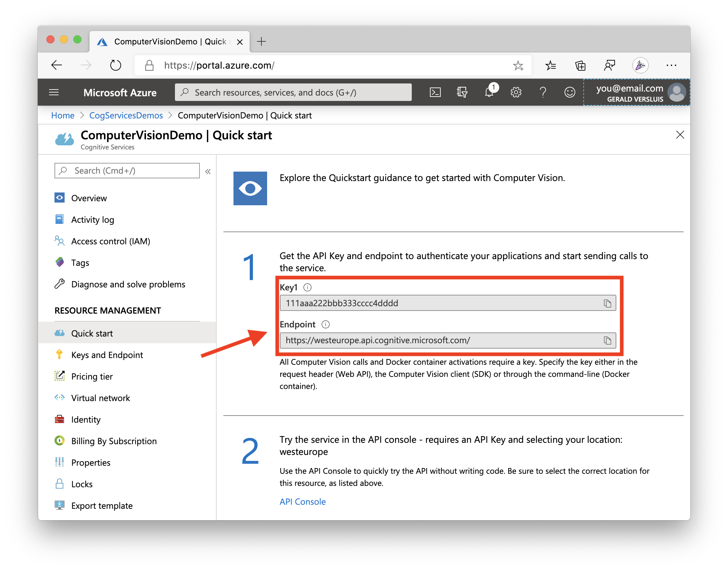Open the notifications bell
The width and height of the screenshot is (728, 570).
(489, 92)
